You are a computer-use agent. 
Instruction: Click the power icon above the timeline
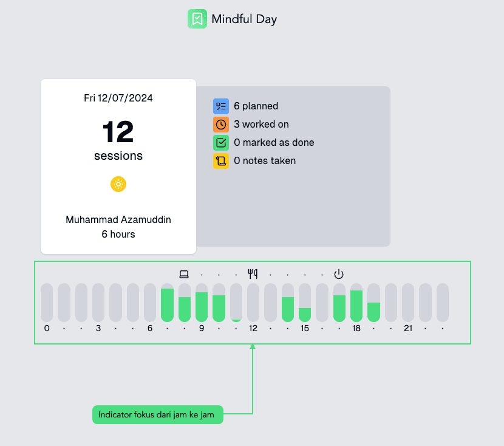[x=339, y=274]
